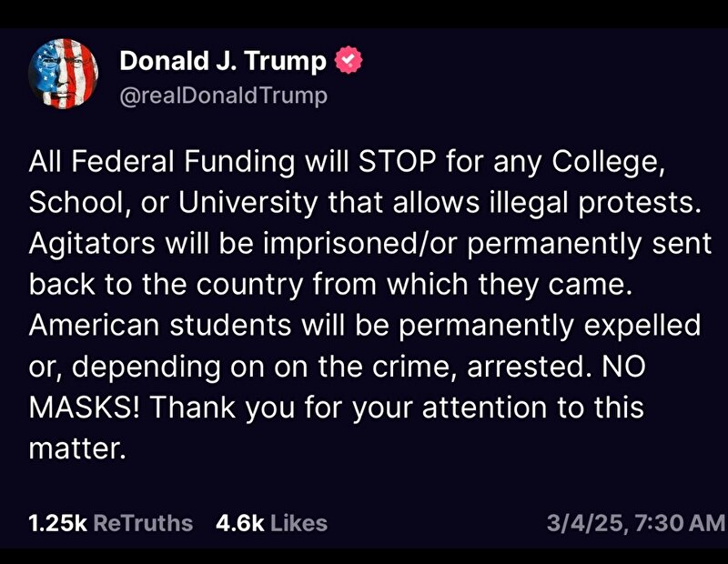This screenshot has width=728, height=564.
Task: View the 1.25k ReTruths count
Action: click(x=57, y=523)
